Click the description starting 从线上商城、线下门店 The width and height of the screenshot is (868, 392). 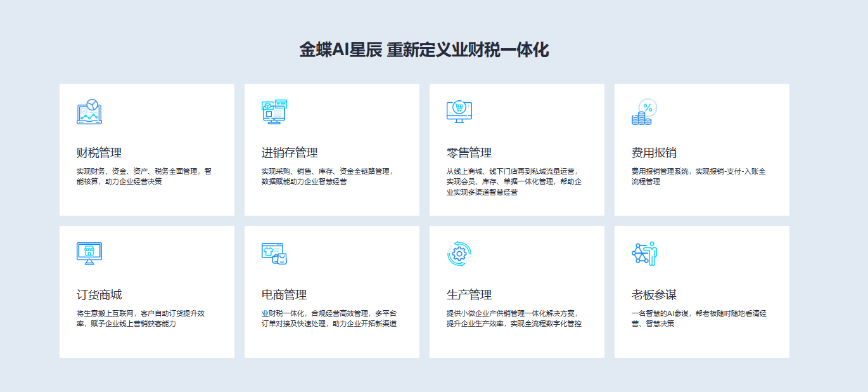(x=514, y=181)
